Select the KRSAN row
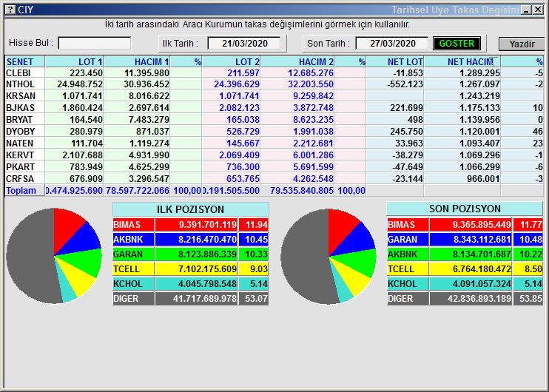Viewport: 549px width, 392px height. tap(274, 96)
